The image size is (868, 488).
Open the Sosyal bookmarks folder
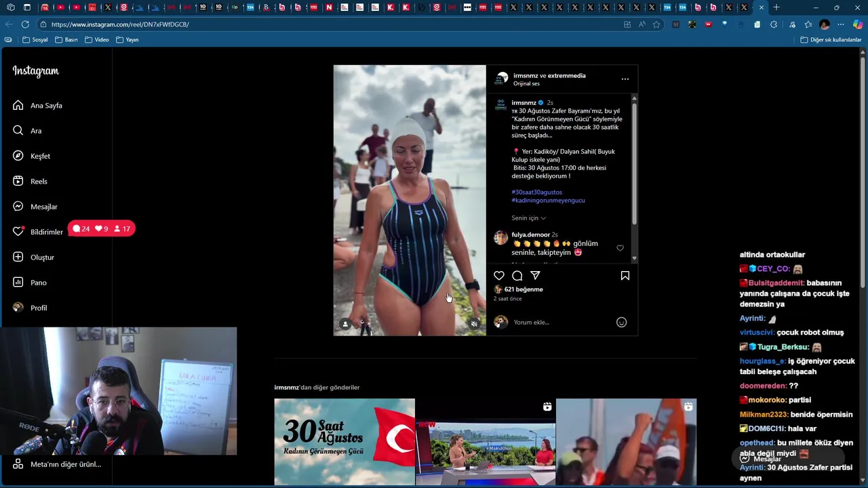point(35,40)
